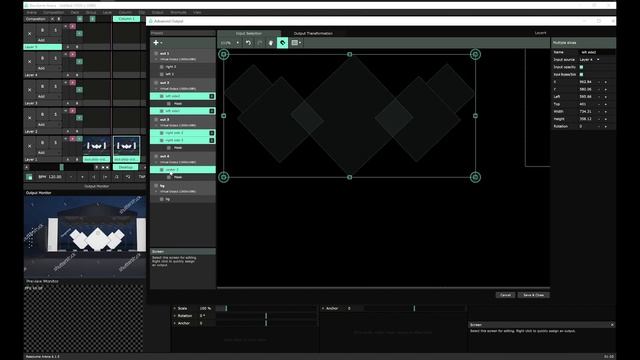
Task: Click the slice Name field
Action: coord(597,52)
